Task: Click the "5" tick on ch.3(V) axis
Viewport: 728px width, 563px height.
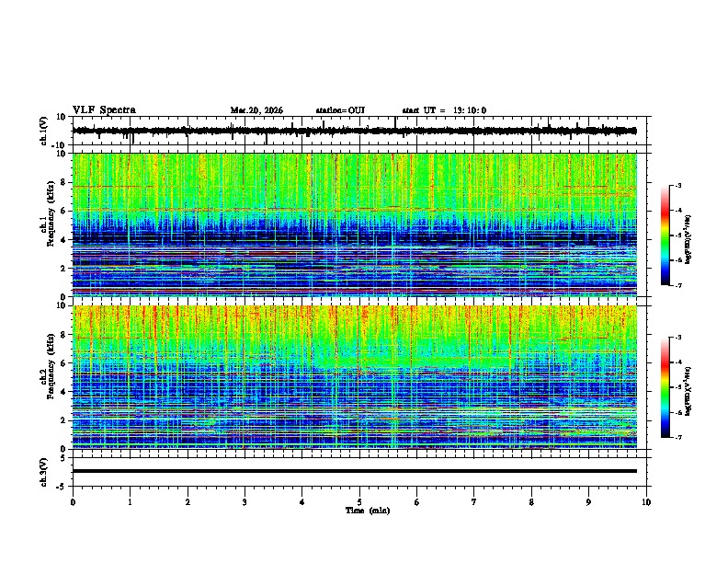Action: [63, 458]
